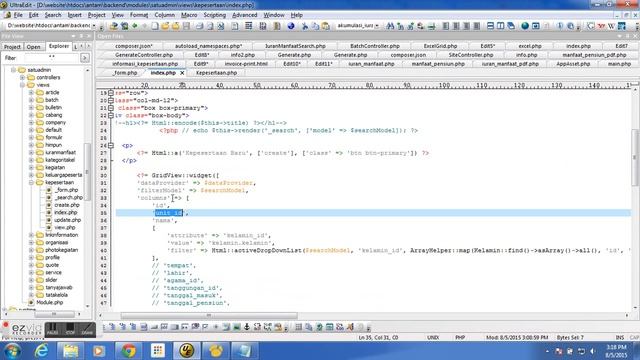Open Windows Explorer folder on taskbar
This screenshot has width=640, height=360.
coord(70,351)
